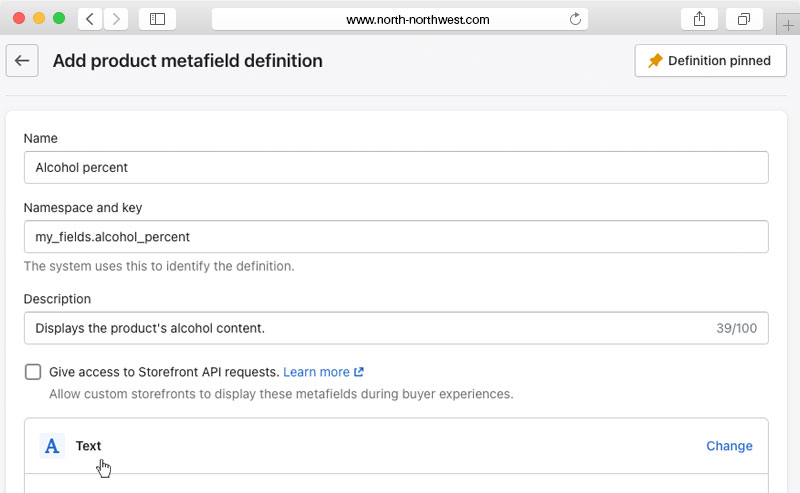
Task: Click the back arrow beside the page title
Action: click(22, 61)
